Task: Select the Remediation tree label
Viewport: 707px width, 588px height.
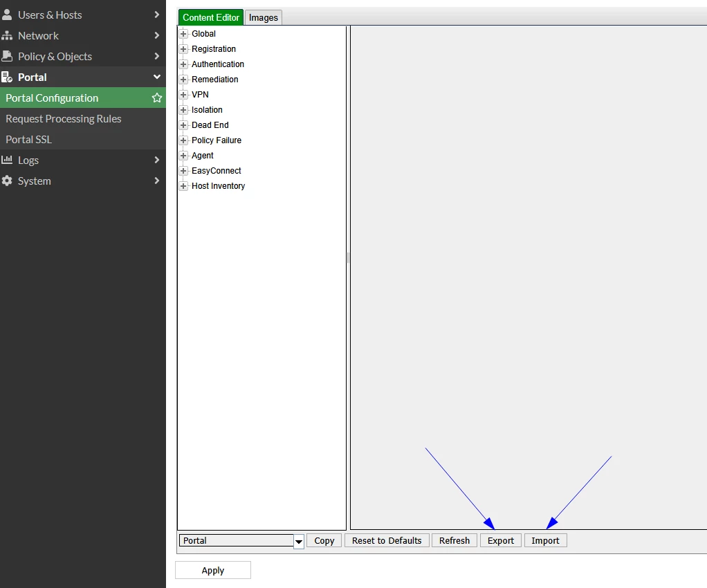Action: 214,80
